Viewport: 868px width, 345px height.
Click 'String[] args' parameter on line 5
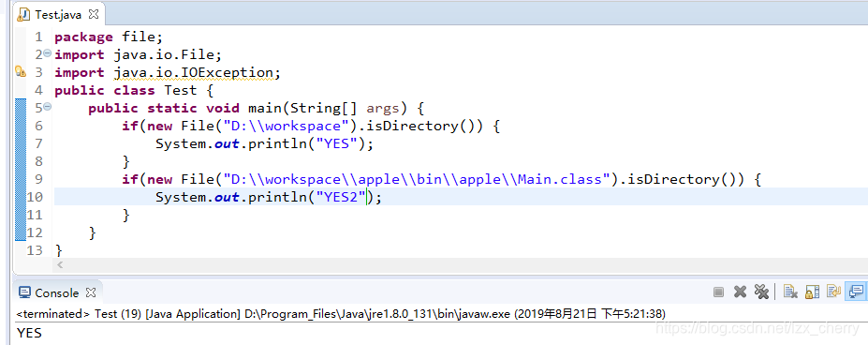pos(345,108)
